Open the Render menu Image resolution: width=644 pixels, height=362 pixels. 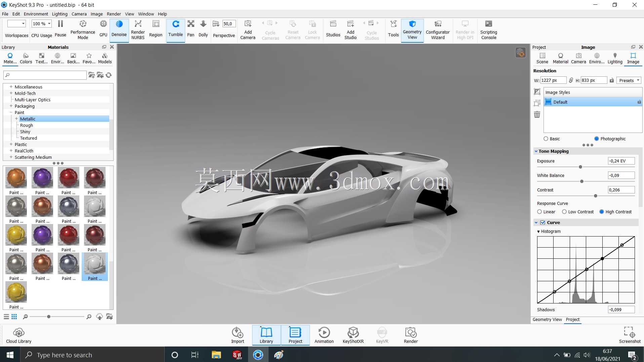point(114,14)
